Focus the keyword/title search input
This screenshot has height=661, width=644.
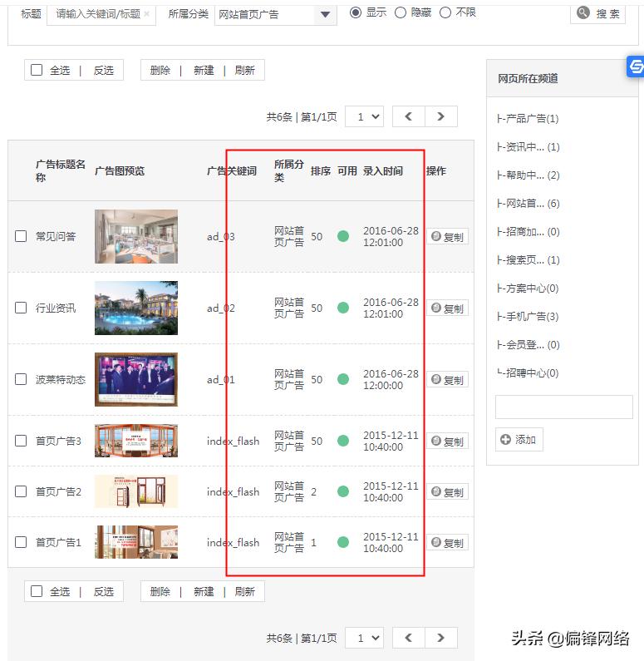[101, 15]
